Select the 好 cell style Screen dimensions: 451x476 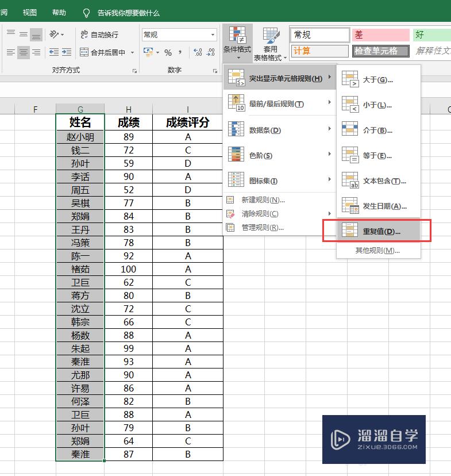tap(431, 35)
